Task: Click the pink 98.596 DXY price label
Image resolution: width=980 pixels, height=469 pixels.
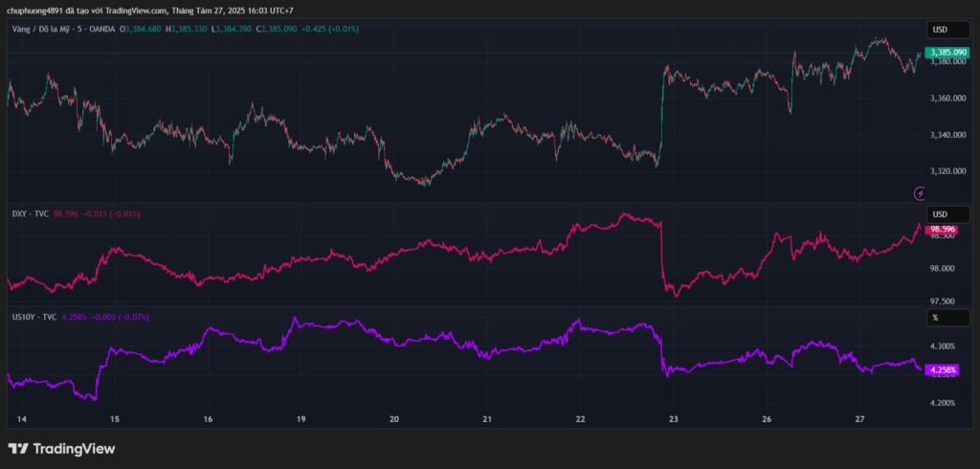Action: point(941,230)
